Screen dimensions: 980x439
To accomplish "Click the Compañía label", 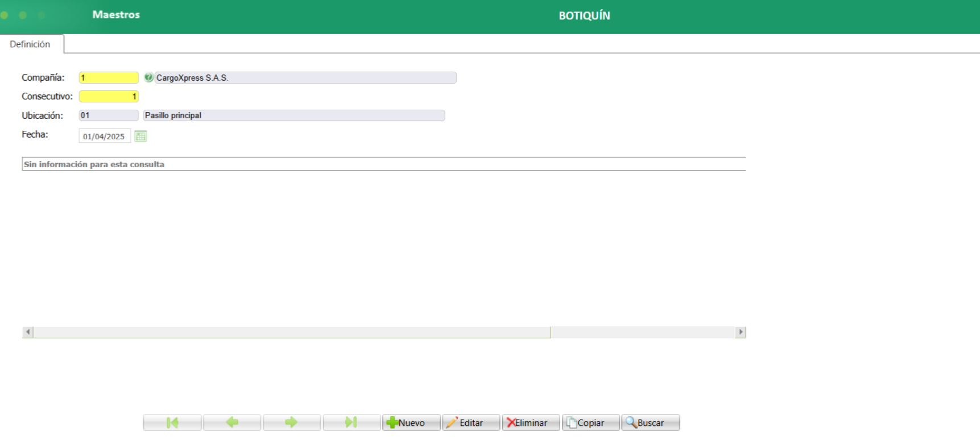I will pos(43,77).
